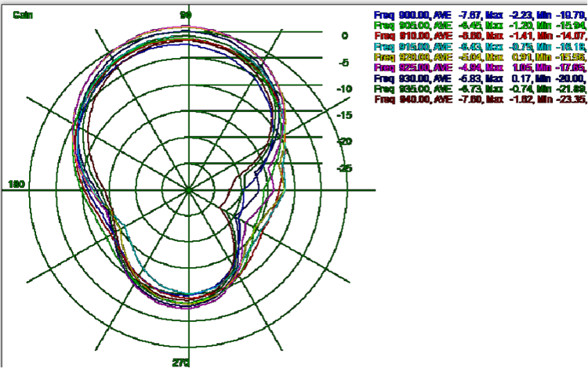Image resolution: width=588 pixels, height=368 pixels.
Task: Click the green Freq 905.00 legend row
Action: [480, 26]
